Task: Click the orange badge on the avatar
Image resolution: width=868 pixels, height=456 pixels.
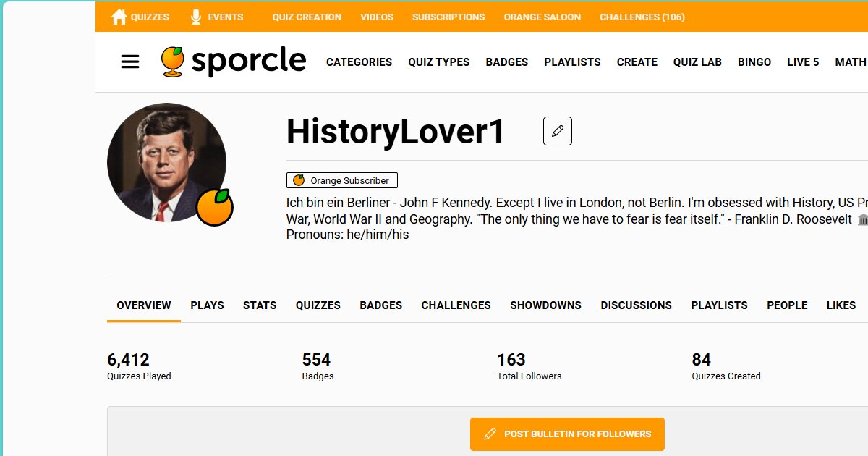Action: pyautogui.click(x=215, y=208)
